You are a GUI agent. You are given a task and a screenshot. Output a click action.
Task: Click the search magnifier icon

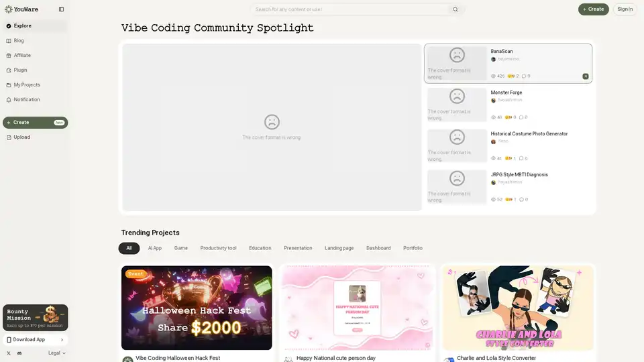455,9
